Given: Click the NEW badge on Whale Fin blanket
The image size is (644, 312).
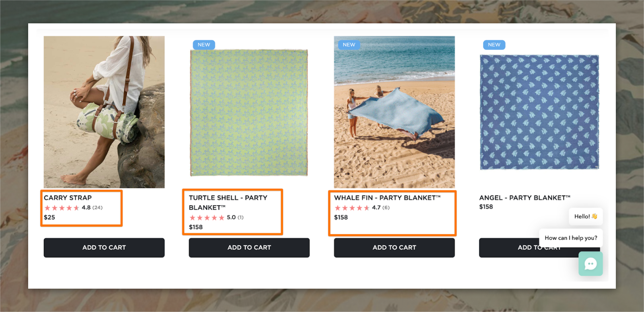Looking at the screenshot, I should (x=349, y=45).
